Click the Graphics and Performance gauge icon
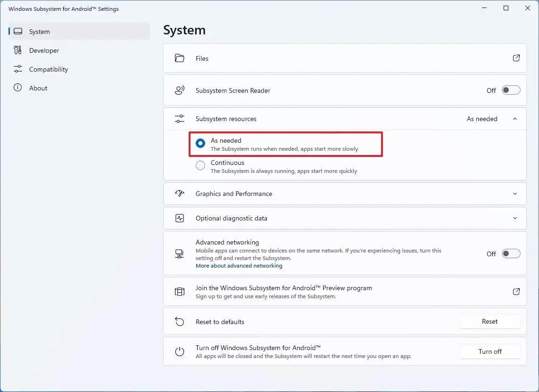Viewport: 539px width, 392px height. coord(180,194)
